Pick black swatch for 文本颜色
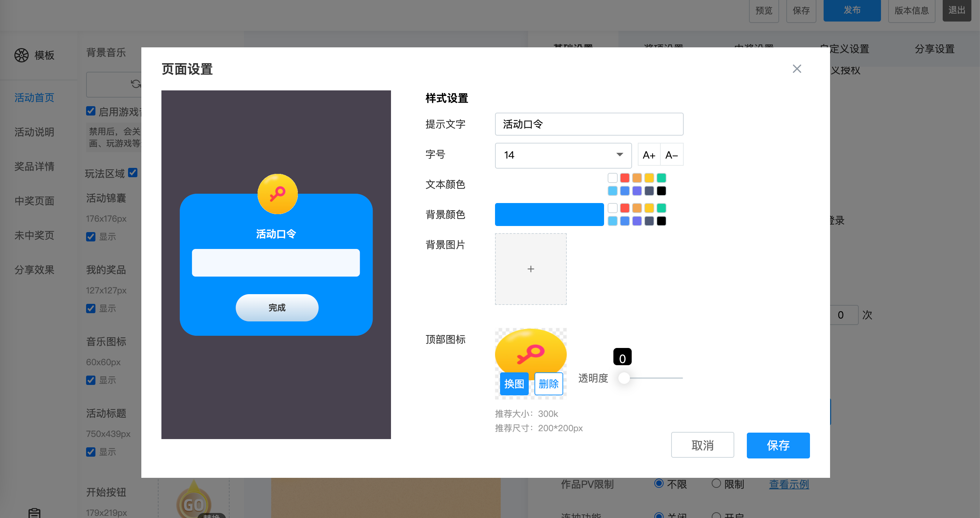Viewport: 980px width, 518px height. 661,191
